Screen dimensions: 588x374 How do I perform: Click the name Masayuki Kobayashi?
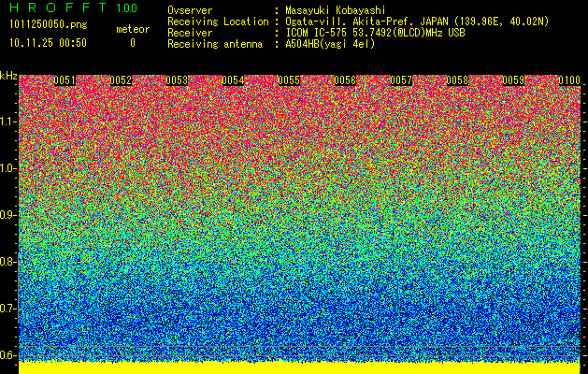[x=336, y=10]
